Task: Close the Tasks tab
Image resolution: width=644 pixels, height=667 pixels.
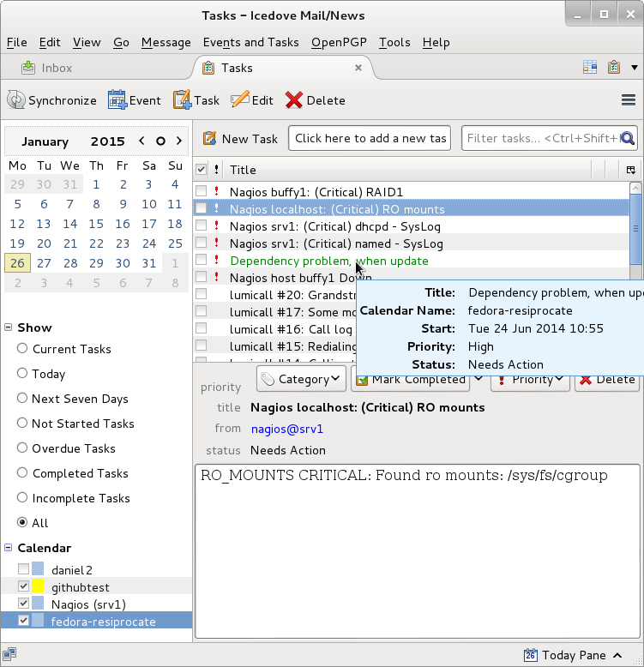Action: [358, 68]
